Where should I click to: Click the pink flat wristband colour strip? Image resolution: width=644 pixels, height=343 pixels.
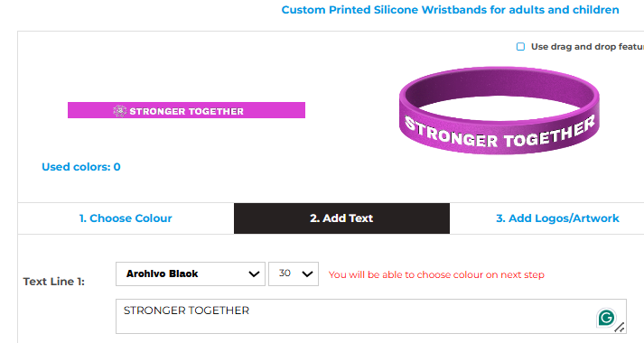click(x=186, y=110)
